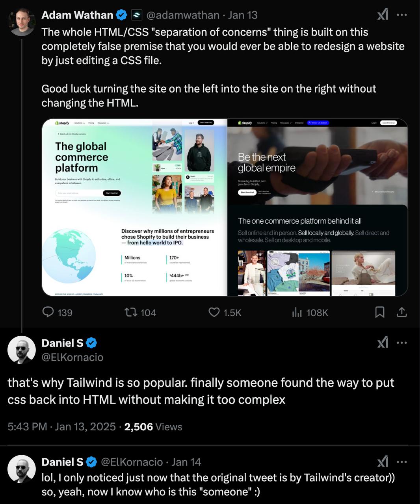The width and height of the screenshot is (420, 504).
Task: Repost Adam Wathan's tweet
Action: coord(131,312)
